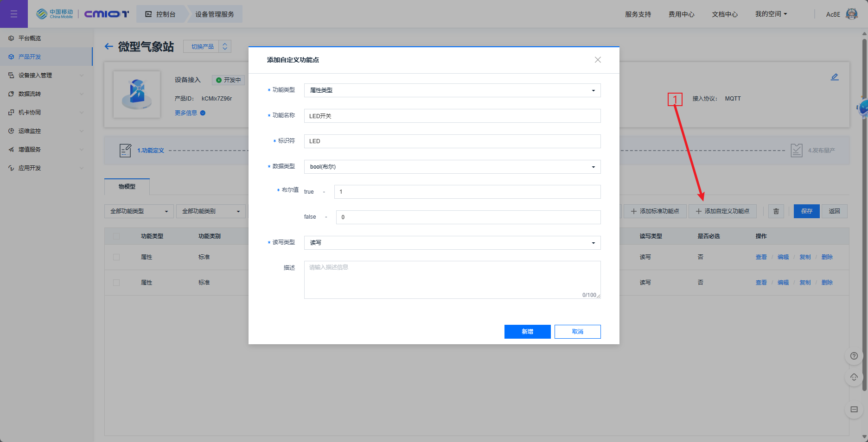Click the 保存 button
The image size is (868, 442).
click(x=807, y=211)
